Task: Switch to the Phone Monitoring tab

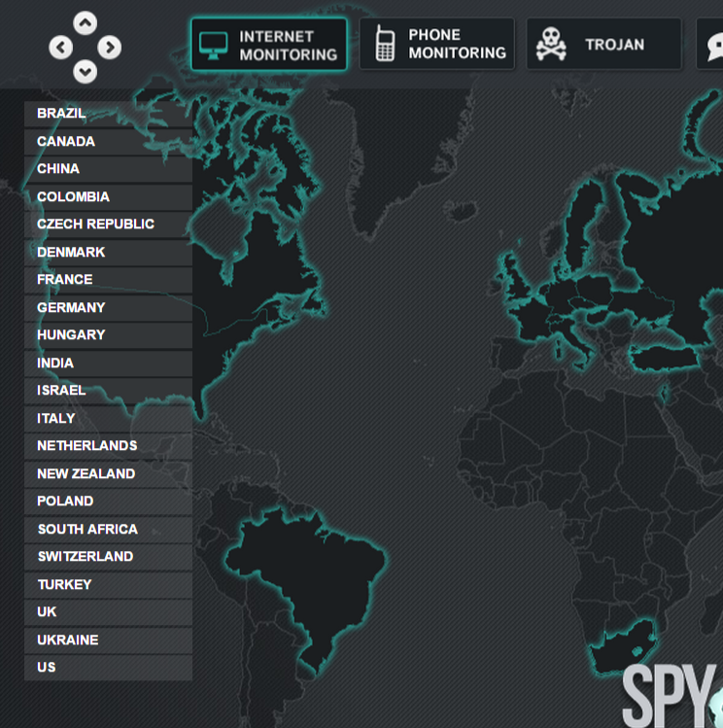Action: tap(437, 44)
